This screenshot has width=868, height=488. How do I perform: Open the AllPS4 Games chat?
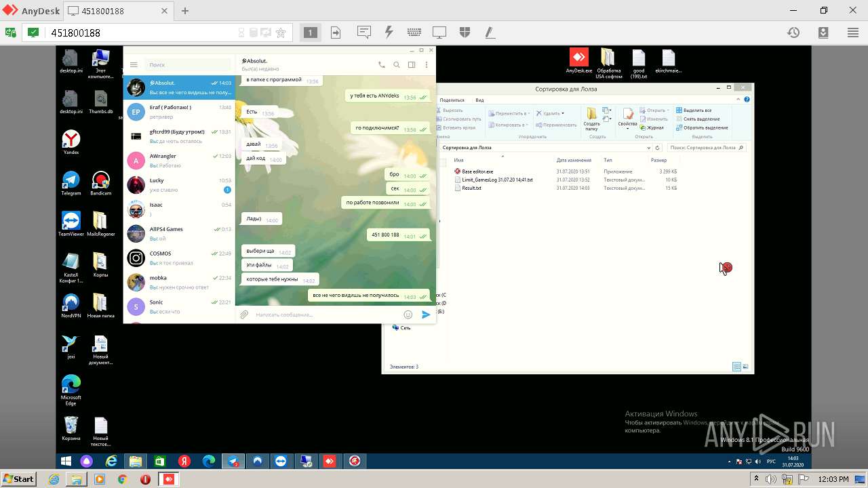179,234
